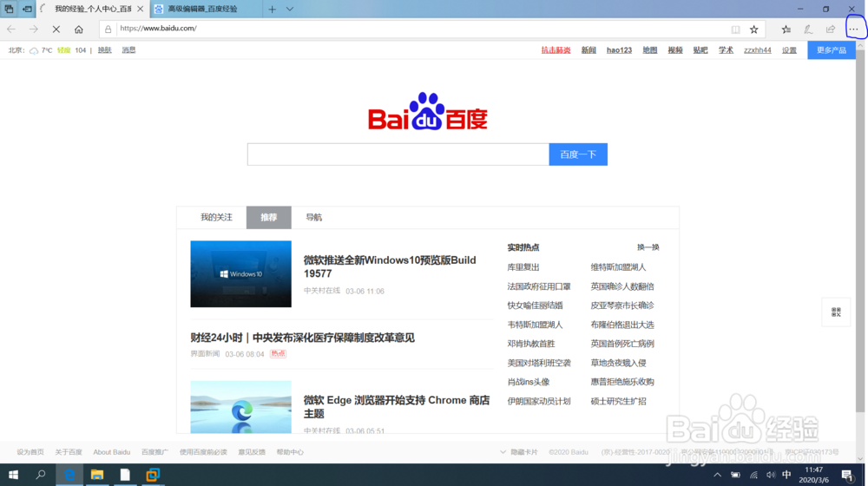The image size is (868, 486).
Task: Open taskbar search magnifier icon
Action: 41,475
